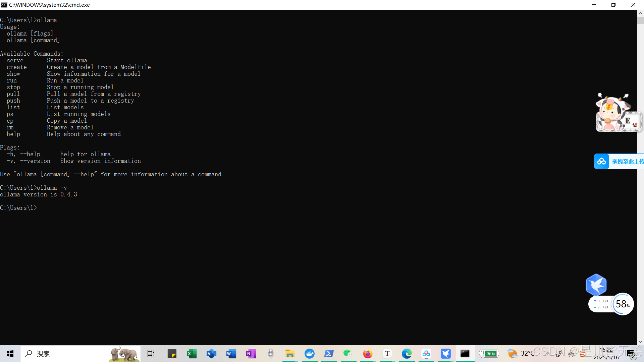
Task: Switch to PowerShell on the taskbar
Action: pyautogui.click(x=329, y=354)
